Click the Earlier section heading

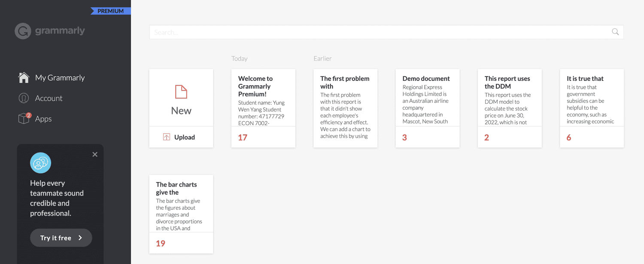click(x=322, y=58)
